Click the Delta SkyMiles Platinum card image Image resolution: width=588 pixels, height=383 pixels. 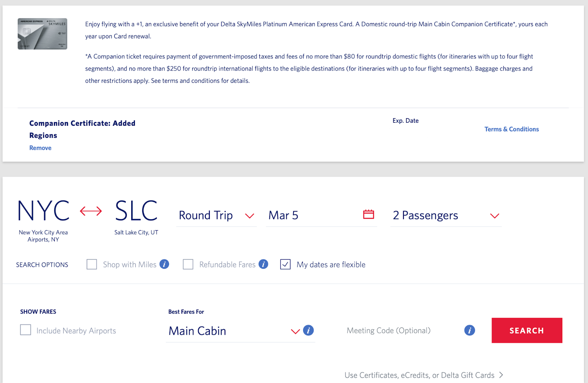(x=43, y=34)
